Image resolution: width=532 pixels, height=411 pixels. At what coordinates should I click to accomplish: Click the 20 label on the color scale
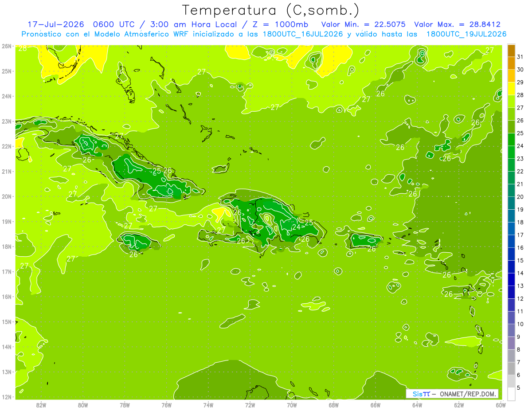click(x=520, y=197)
